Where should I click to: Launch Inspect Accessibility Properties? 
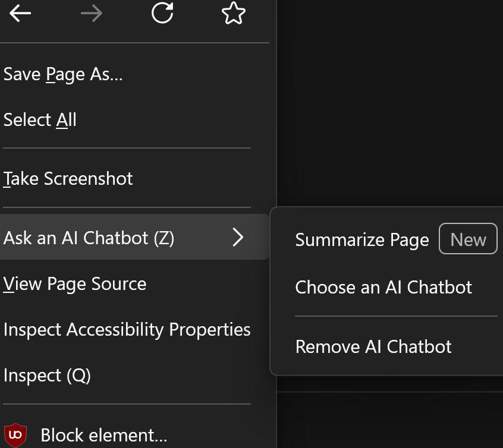[127, 329]
